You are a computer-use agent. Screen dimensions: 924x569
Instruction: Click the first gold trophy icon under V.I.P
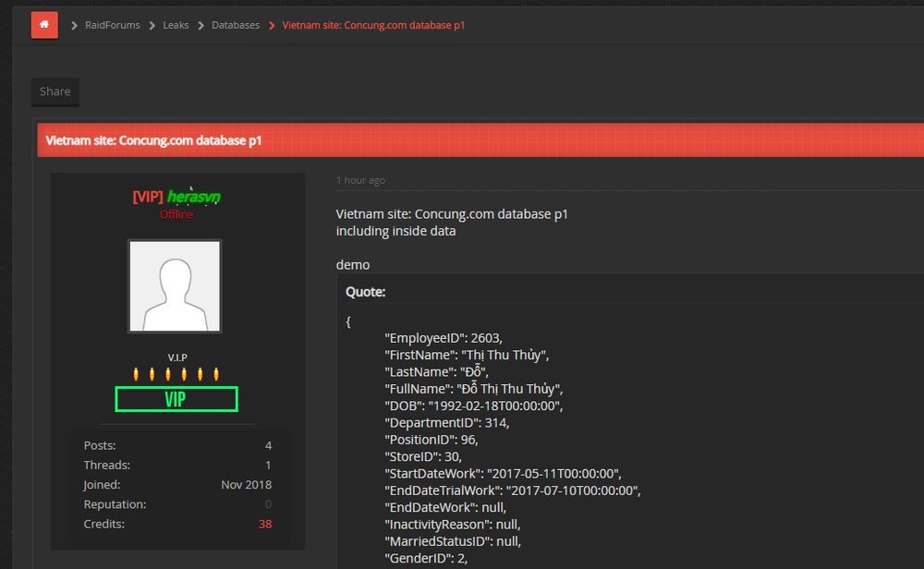[136, 372]
